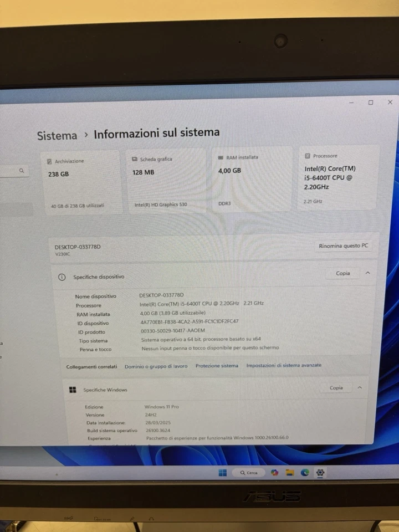Open the Scheda grafica 128 MB card
This screenshot has width=399, height=532.
coord(166,181)
